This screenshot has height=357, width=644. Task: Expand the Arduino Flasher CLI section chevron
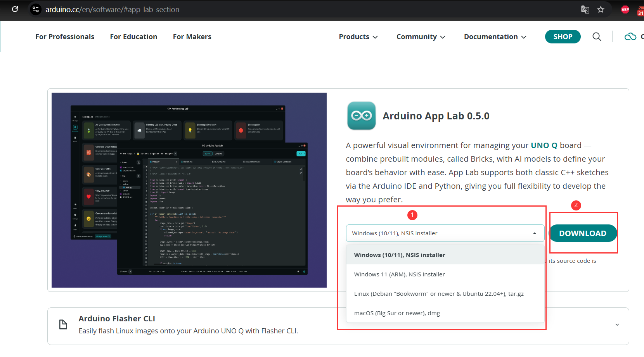617,325
